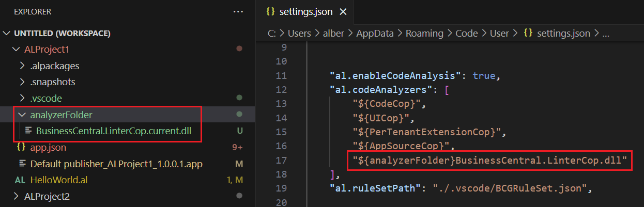Click the Default publisher app file icon
This screenshot has height=207, width=644.
click(23, 164)
